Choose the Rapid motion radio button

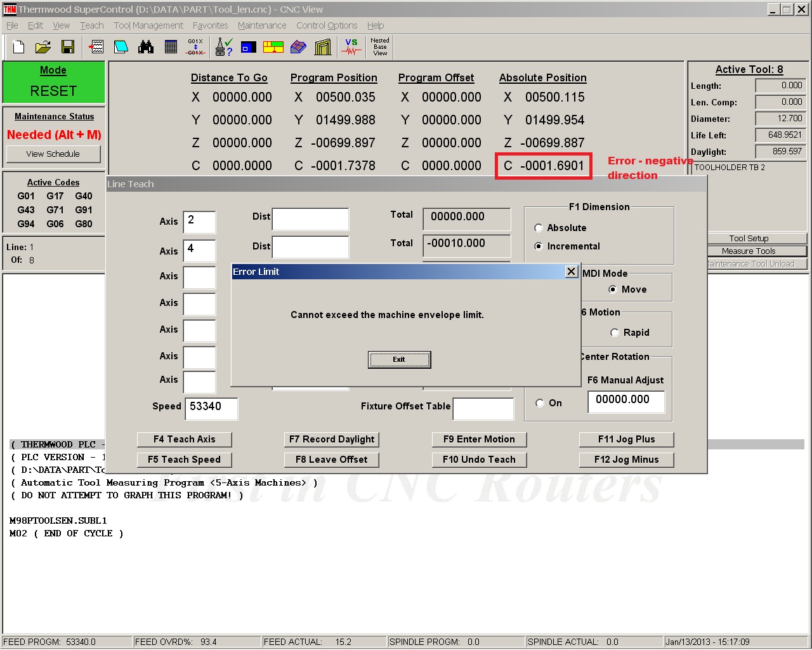[x=615, y=333]
